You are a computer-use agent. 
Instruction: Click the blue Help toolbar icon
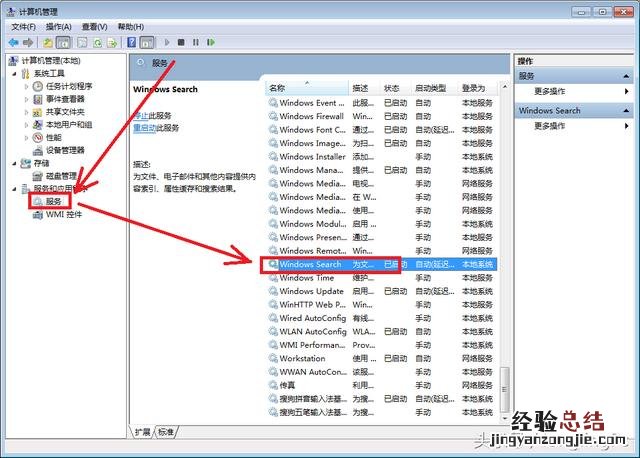pos(131,42)
